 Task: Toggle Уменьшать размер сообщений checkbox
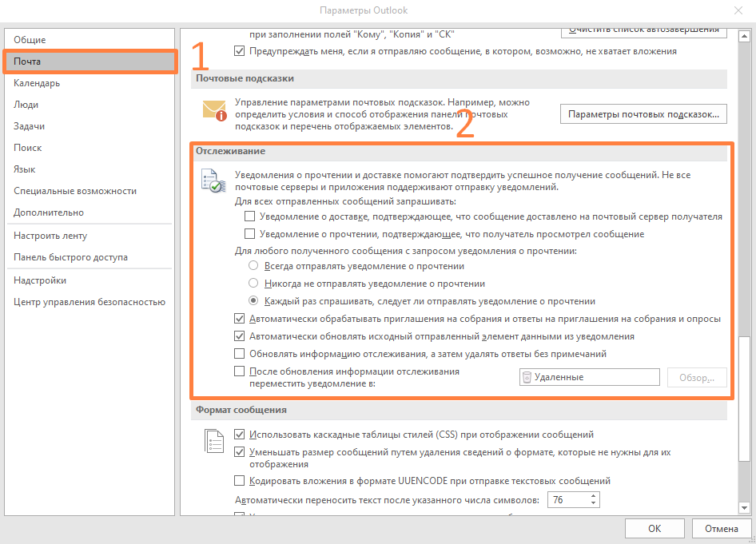point(239,452)
